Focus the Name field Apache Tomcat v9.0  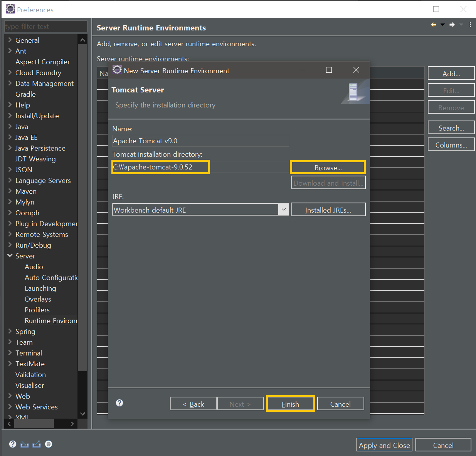(x=200, y=141)
